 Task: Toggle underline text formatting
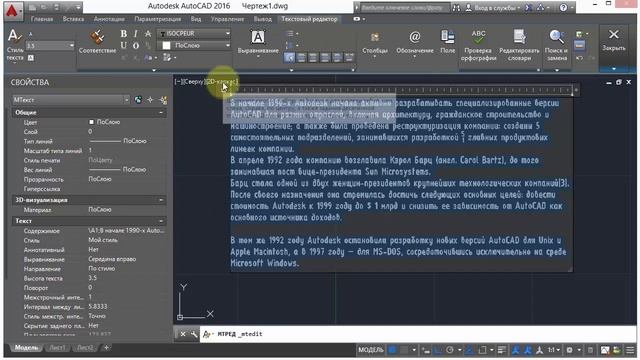(x=124, y=46)
